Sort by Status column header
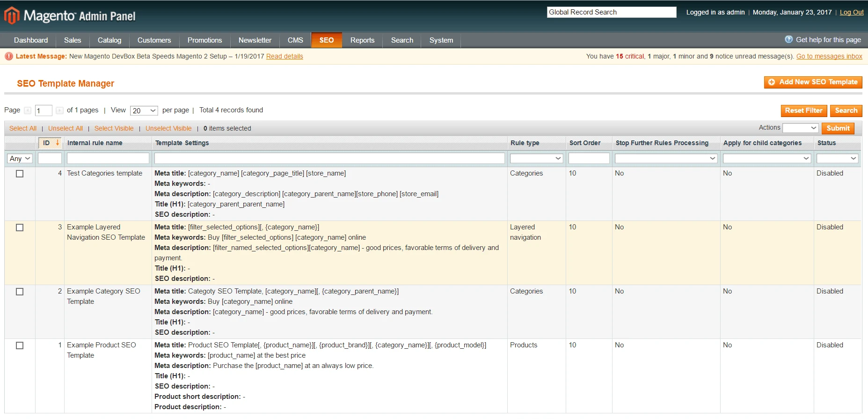Image resolution: width=868 pixels, height=419 pixels. click(826, 143)
